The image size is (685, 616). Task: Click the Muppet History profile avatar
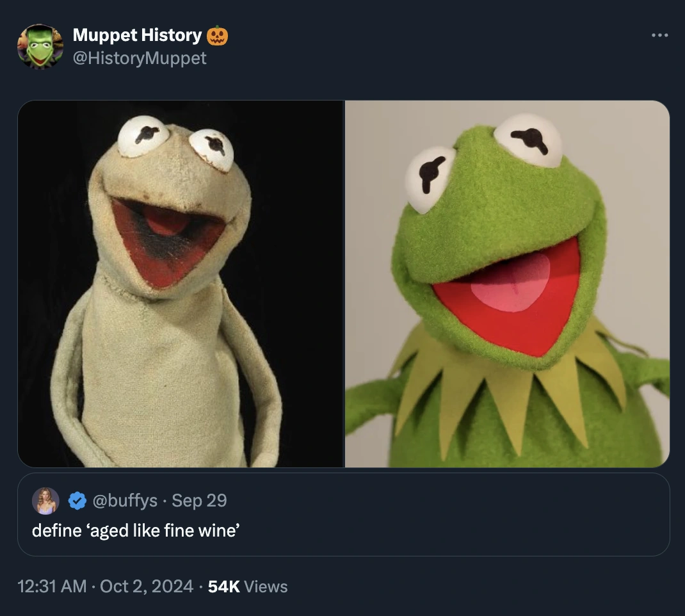(40, 46)
